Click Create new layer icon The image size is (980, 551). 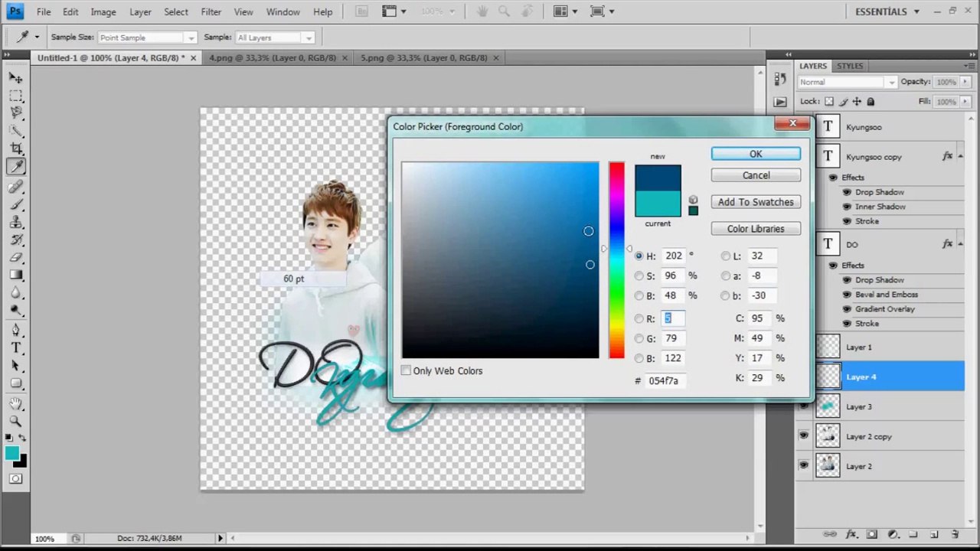(934, 534)
